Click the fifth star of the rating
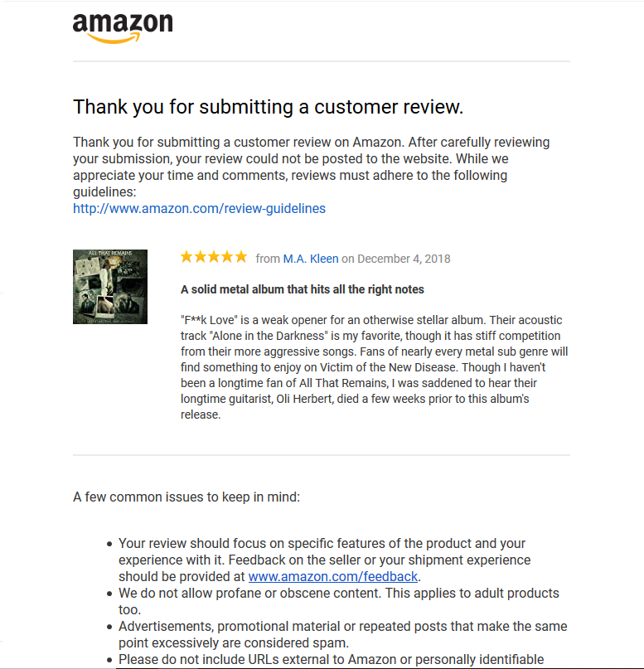644x669 pixels. click(x=240, y=258)
